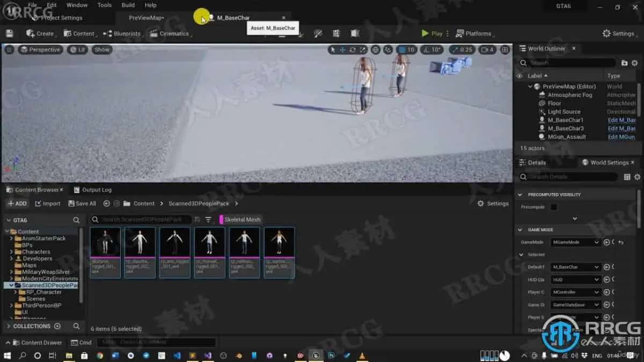Collapse the GAME MODE section

click(519, 230)
